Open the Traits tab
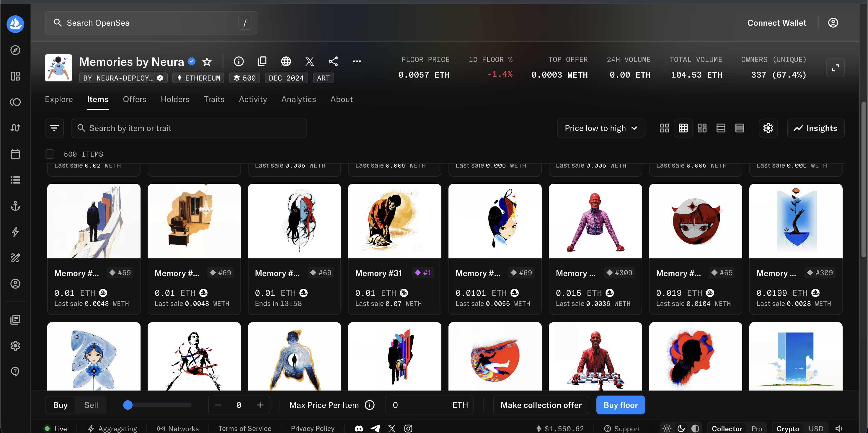 pyautogui.click(x=214, y=99)
